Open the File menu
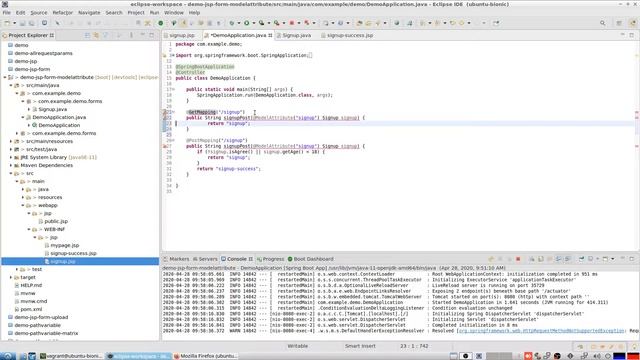 7,13
